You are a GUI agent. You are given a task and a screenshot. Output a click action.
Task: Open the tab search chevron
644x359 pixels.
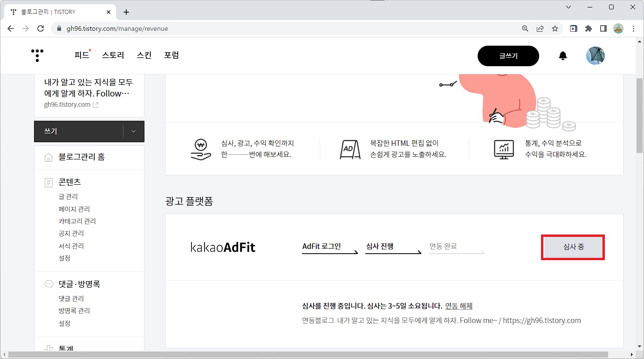[x=569, y=7]
